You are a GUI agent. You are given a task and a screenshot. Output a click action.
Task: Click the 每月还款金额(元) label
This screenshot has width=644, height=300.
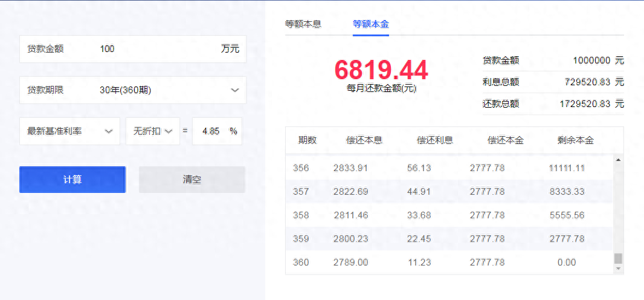click(381, 88)
